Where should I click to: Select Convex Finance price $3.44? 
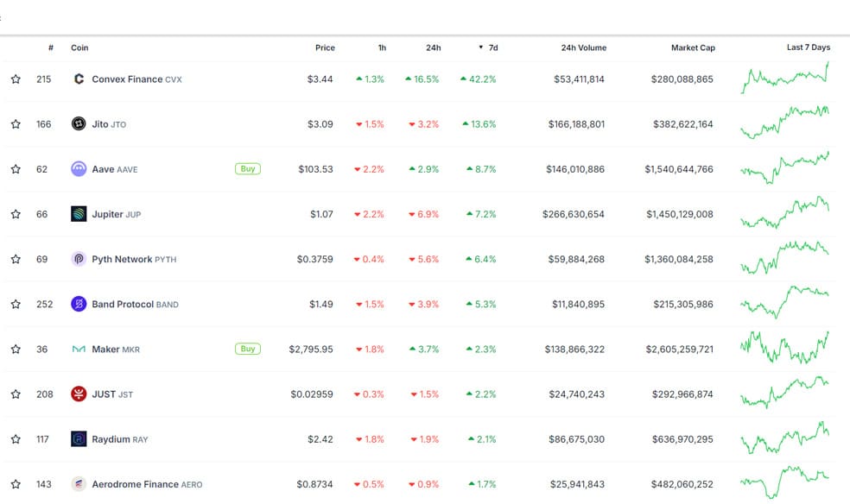(320, 79)
